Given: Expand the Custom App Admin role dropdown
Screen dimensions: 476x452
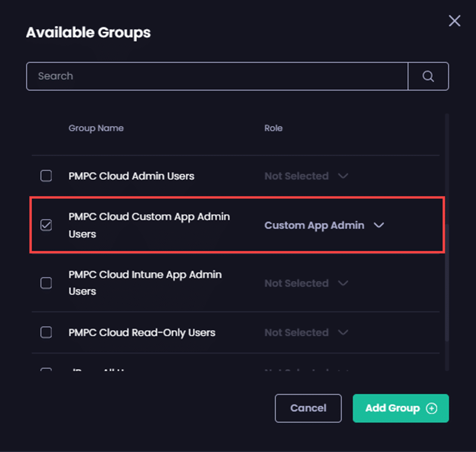Looking at the screenshot, I should click(324, 225).
